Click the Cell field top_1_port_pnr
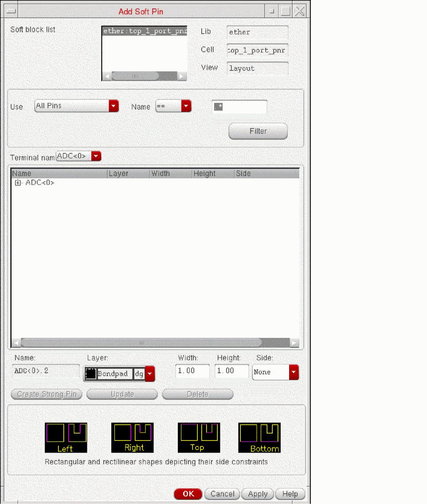 [257, 50]
